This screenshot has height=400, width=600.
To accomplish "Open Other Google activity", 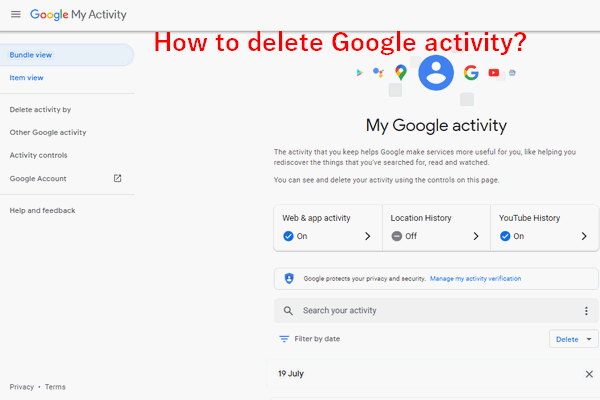I will [48, 132].
